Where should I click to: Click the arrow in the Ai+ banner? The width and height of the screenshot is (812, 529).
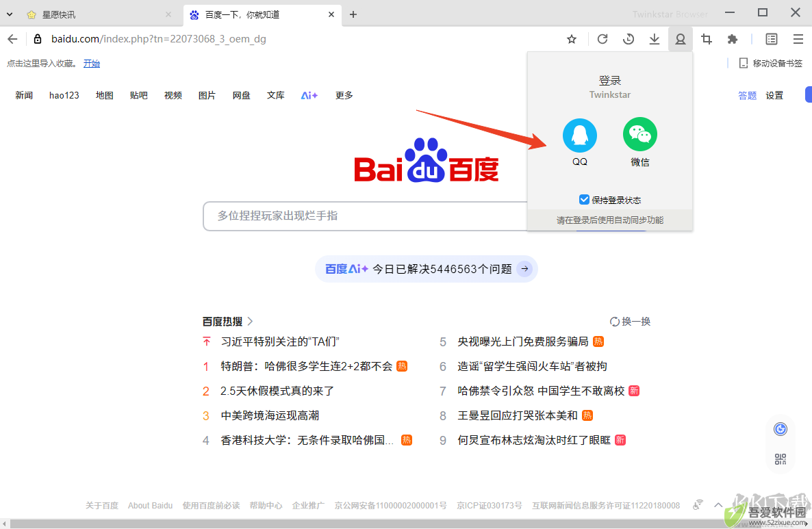tap(524, 269)
